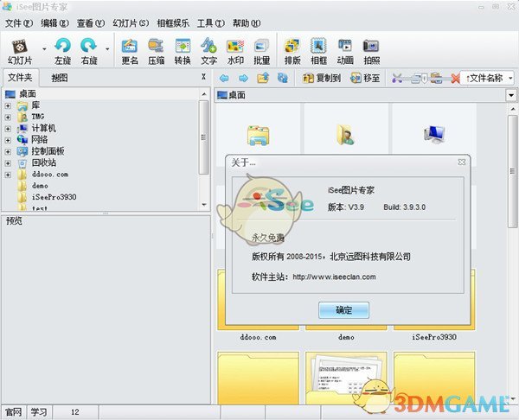Open the 帮助(H) menu
Screen dimensions: 519x420
[247, 23]
